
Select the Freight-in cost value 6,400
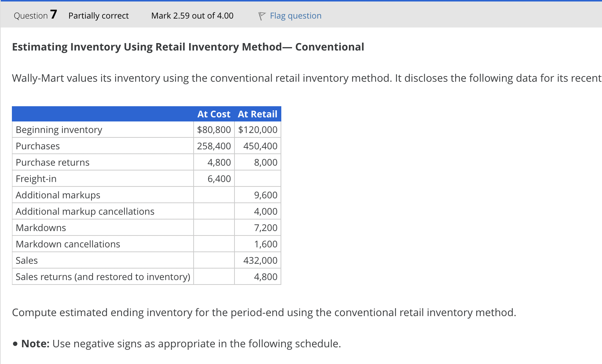coord(219,178)
